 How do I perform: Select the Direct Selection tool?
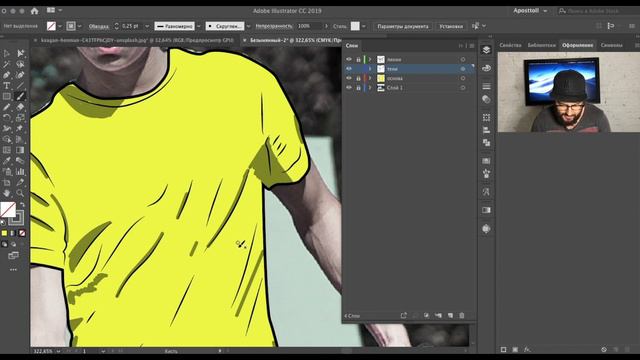point(20,53)
